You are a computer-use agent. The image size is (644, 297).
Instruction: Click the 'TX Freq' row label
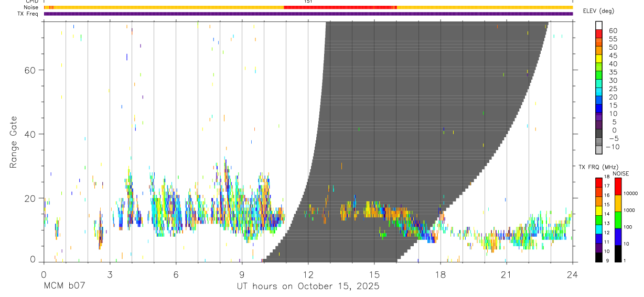[x=28, y=14]
